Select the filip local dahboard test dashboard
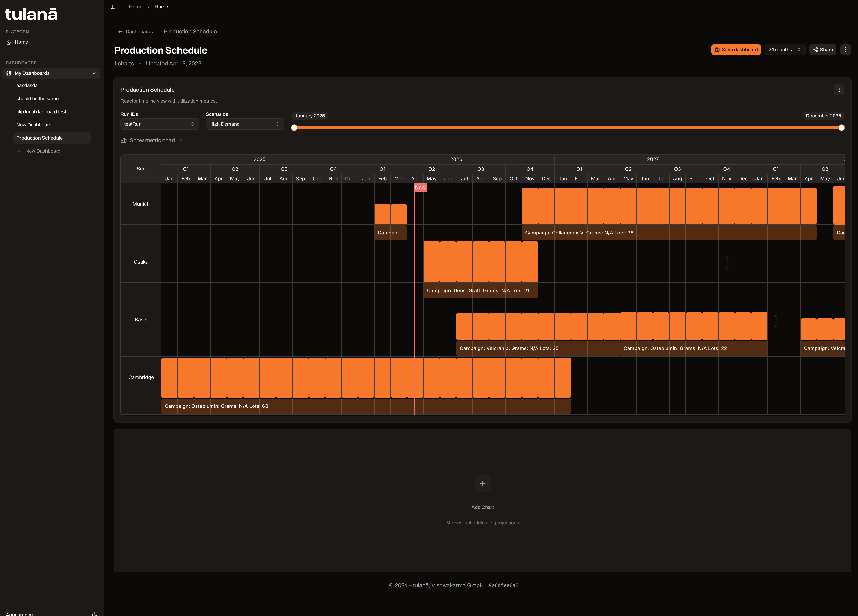 coord(41,111)
